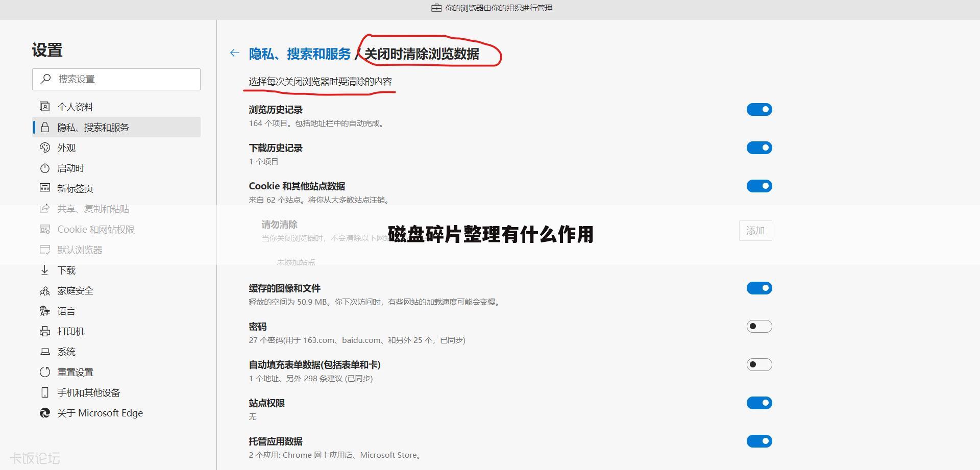Click the 隐私、搜索和服务 breadcrumb link
The height and width of the screenshot is (470, 980).
click(300, 53)
